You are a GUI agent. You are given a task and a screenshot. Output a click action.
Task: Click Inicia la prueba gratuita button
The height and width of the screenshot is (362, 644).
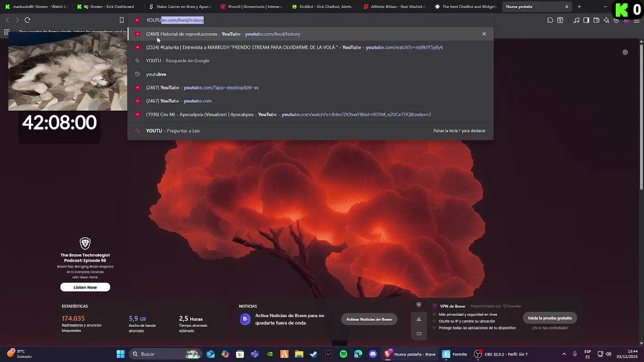[x=549, y=318]
